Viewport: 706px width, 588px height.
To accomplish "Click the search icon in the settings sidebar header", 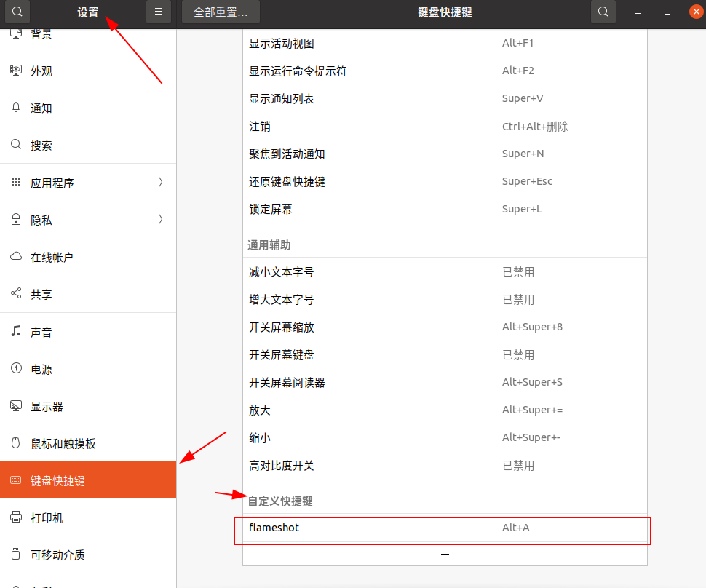I will [x=17, y=12].
